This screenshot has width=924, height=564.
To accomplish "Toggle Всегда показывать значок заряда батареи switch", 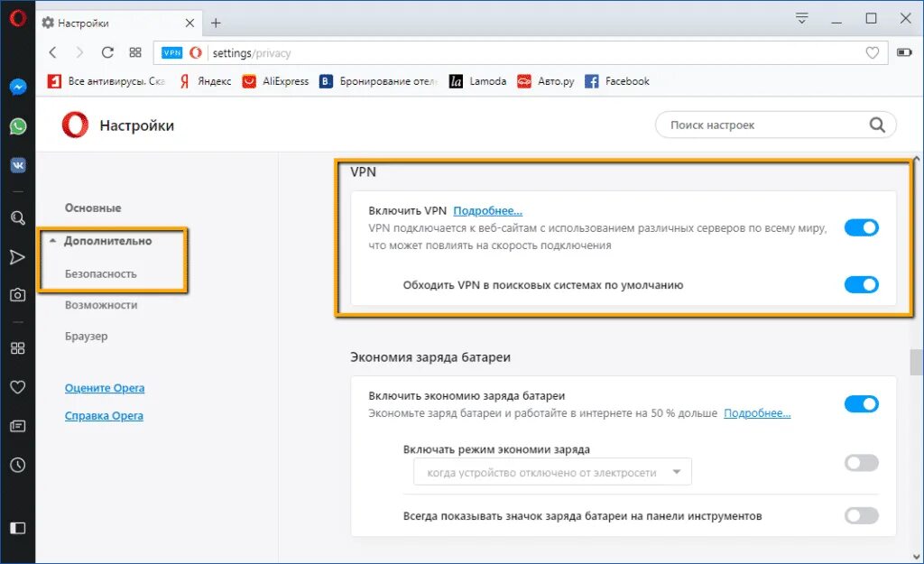I will [862, 515].
